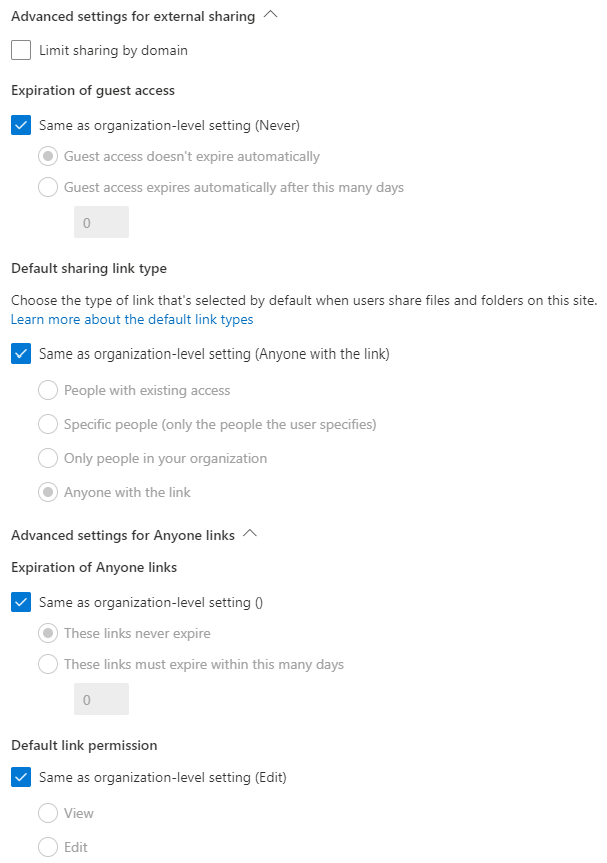The height and width of the screenshot is (863, 607).
Task: Enable Limit sharing by domain checkbox
Action: (21, 50)
